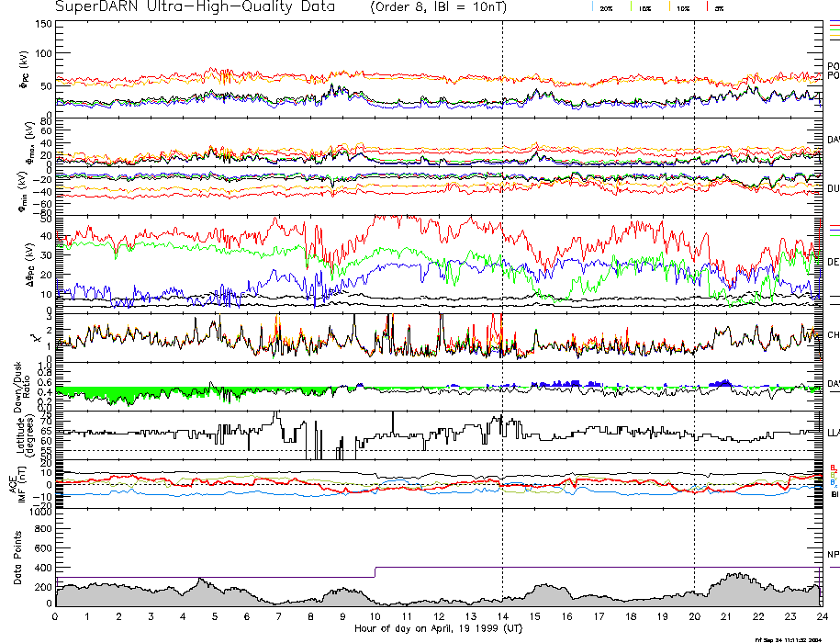Click the dashed vertical line at hour 20

[x=694, y=276]
